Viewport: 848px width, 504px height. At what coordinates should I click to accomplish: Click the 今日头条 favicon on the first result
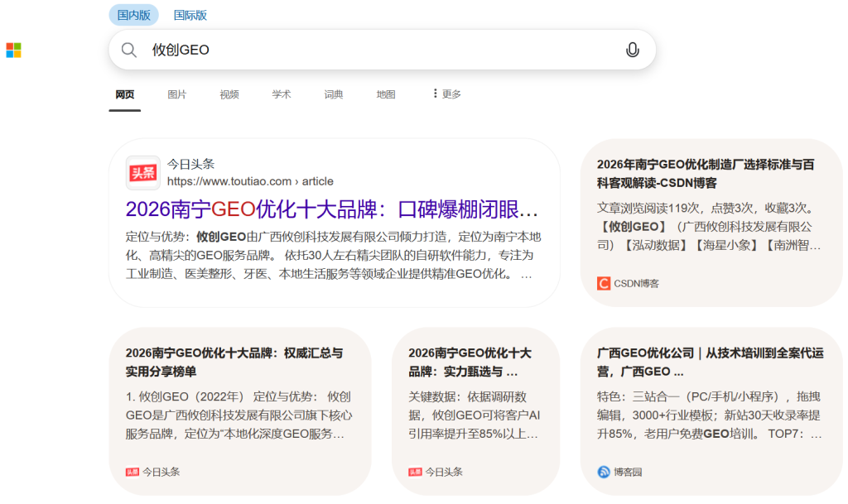[x=142, y=173]
